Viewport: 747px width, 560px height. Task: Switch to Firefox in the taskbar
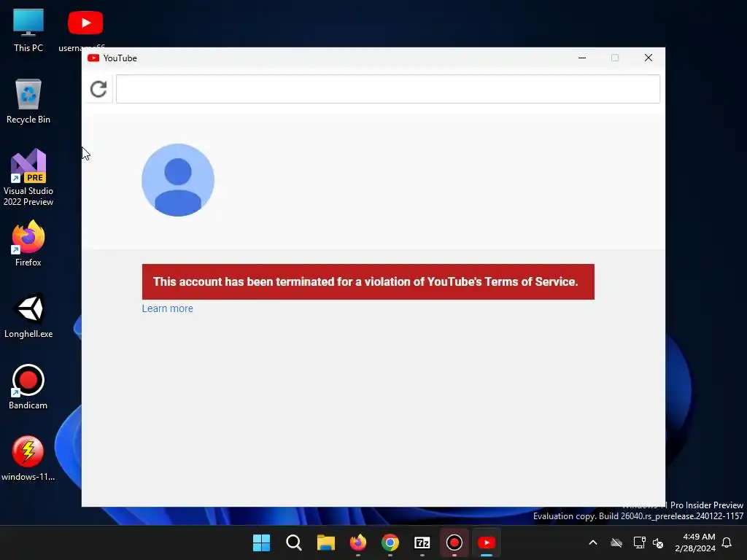click(x=358, y=542)
